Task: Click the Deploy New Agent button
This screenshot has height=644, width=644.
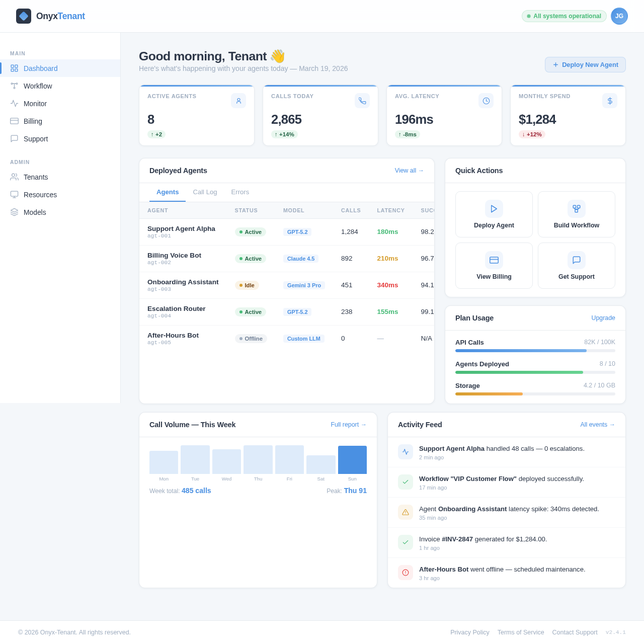Action: [585, 64]
